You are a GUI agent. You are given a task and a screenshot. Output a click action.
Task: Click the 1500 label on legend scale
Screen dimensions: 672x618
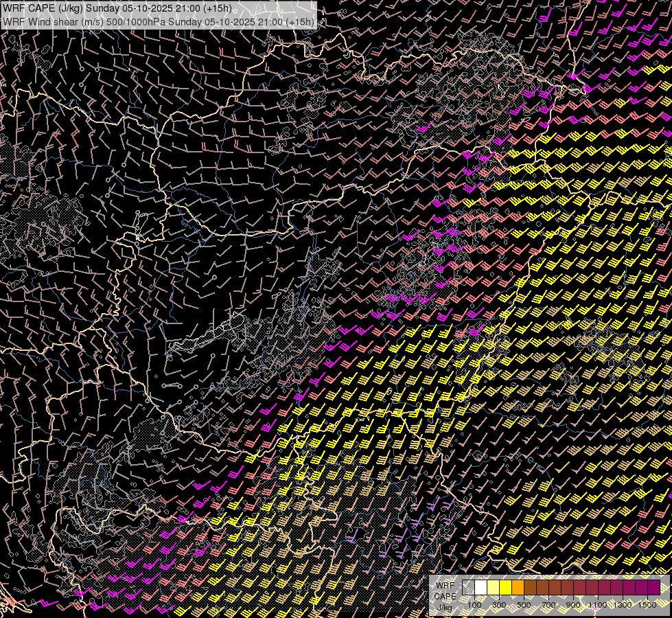[x=647, y=605]
